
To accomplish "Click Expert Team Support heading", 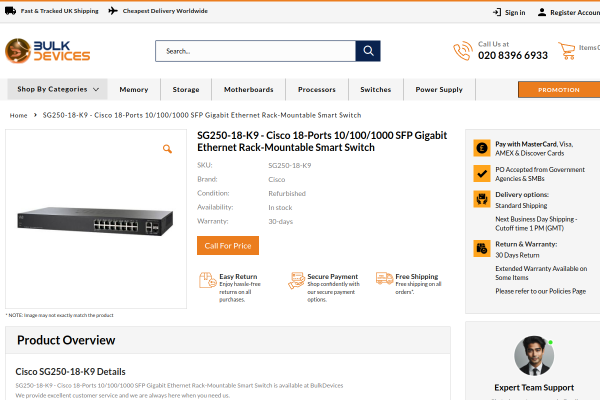I will point(534,388).
